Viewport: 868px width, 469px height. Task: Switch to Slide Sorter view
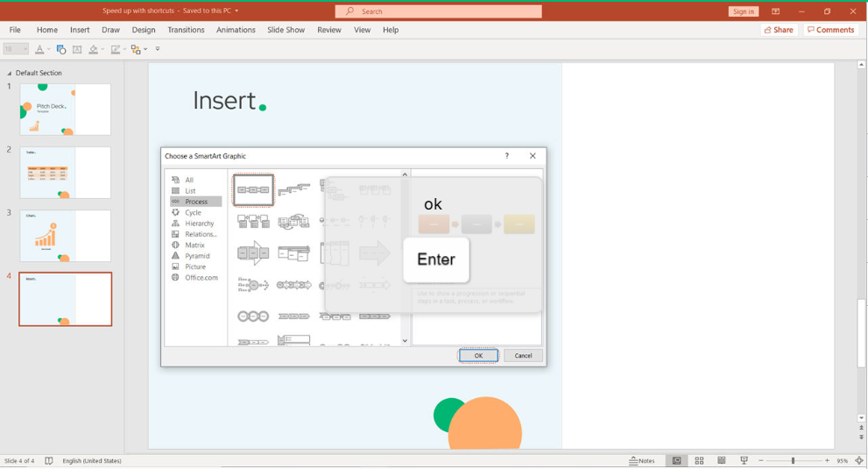tap(699, 461)
